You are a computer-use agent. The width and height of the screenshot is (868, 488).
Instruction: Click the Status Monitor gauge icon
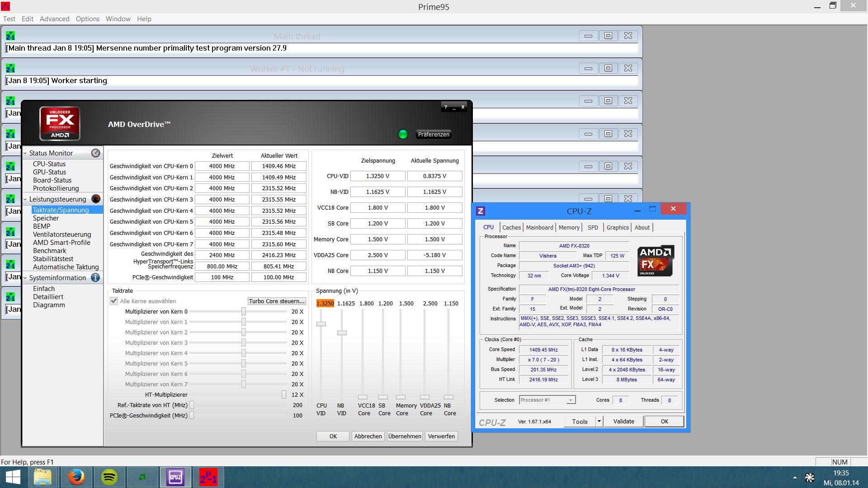95,153
